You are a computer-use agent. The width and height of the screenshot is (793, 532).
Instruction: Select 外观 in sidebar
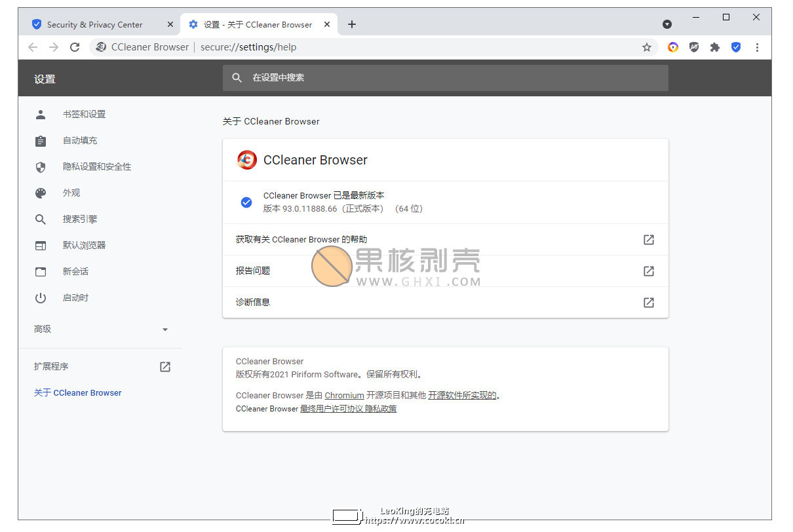[x=71, y=193]
